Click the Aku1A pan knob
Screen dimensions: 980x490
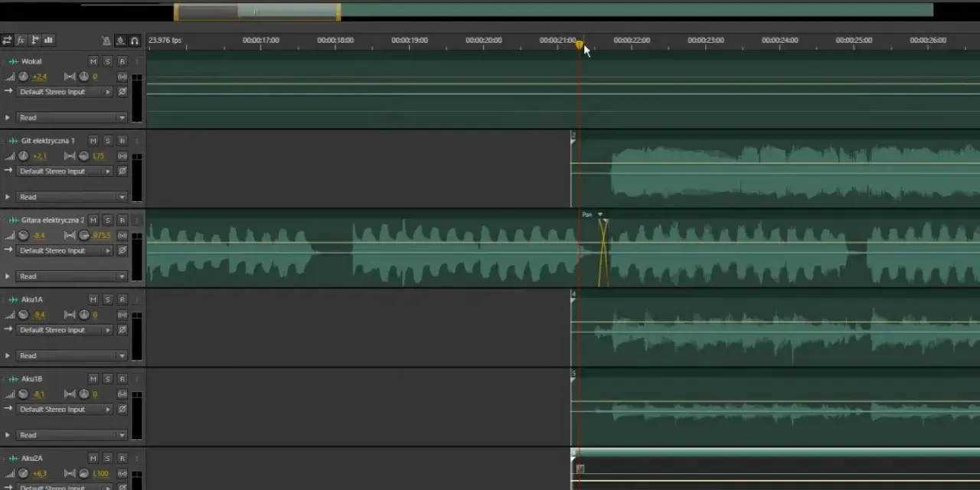tap(83, 315)
